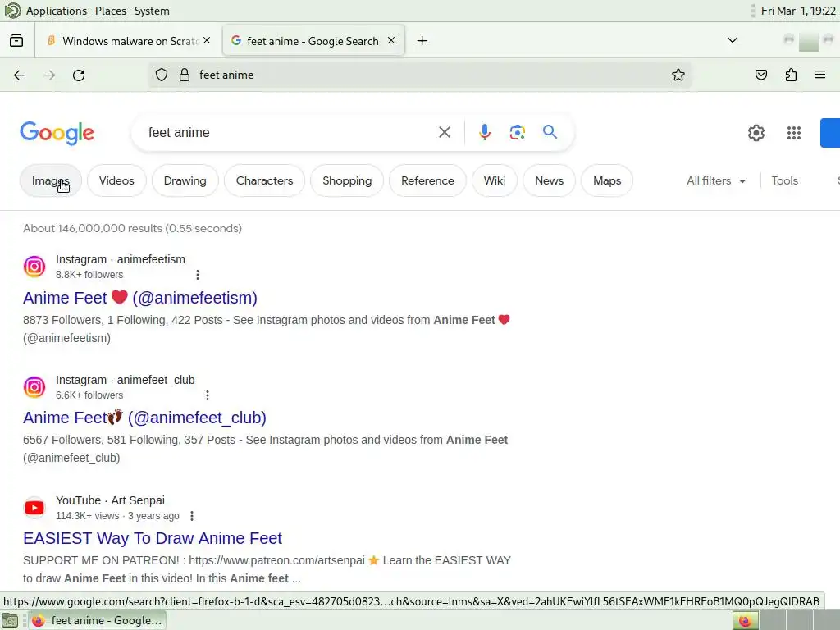Screen dimensions: 840x630
Task: Click Firefox window in bottom taskbar
Action: click(x=98, y=620)
